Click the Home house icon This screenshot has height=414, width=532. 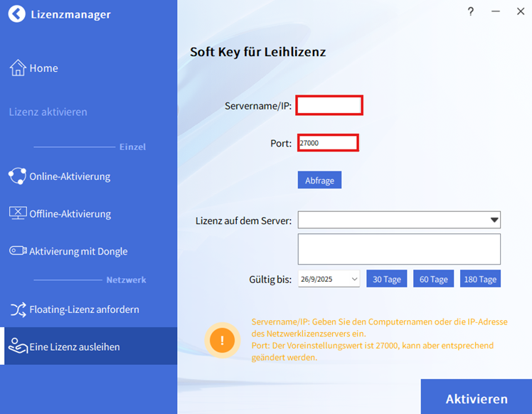pos(18,68)
